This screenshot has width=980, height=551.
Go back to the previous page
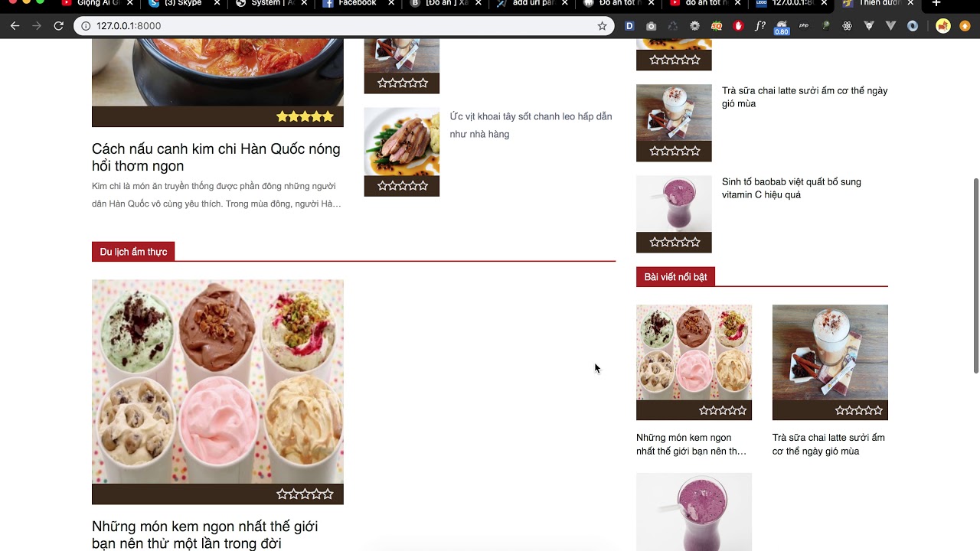15,26
